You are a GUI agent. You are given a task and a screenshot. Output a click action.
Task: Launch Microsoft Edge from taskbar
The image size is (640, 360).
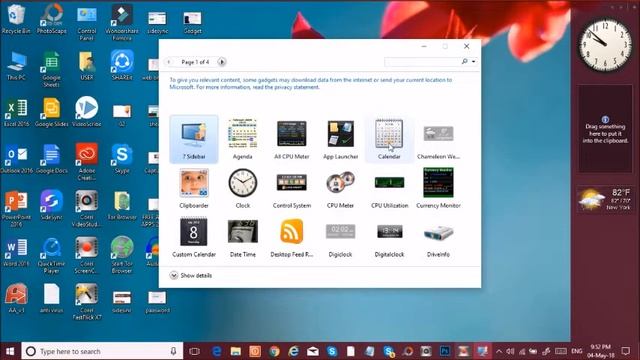click(x=216, y=351)
